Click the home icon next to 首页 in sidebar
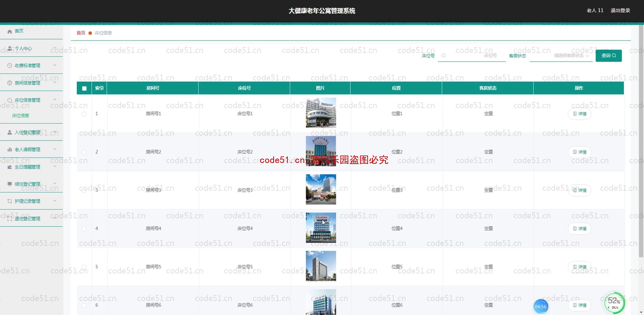 9,31
